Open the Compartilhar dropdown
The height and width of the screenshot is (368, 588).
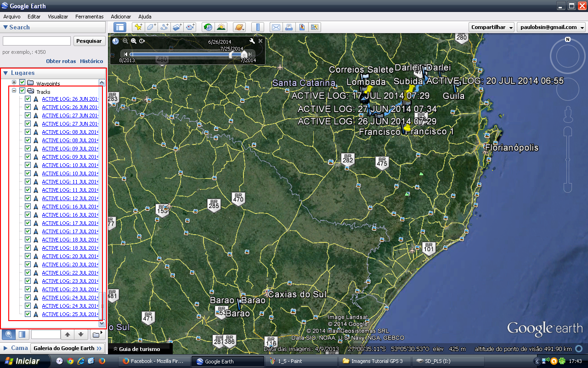tap(492, 27)
